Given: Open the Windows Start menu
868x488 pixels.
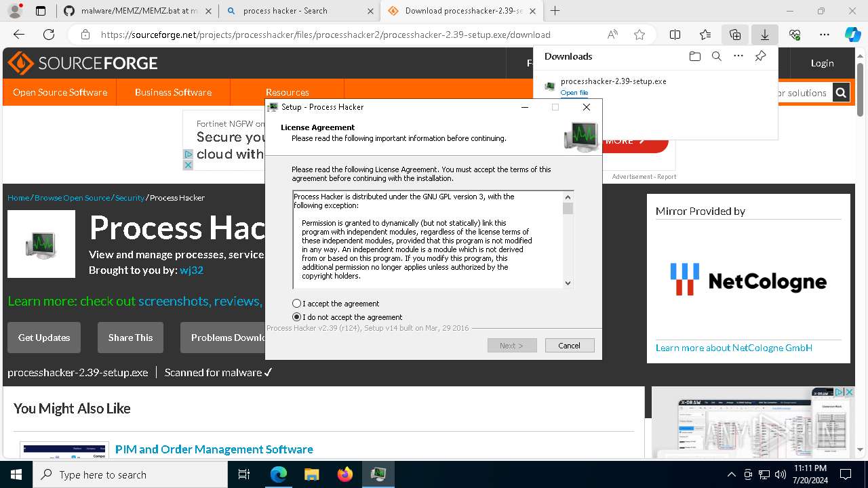Looking at the screenshot, I should [16, 475].
